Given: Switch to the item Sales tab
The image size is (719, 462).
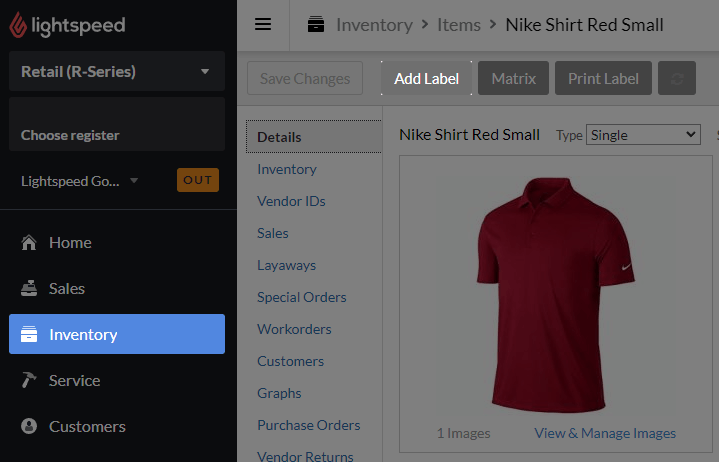Looking at the screenshot, I should tap(273, 233).
